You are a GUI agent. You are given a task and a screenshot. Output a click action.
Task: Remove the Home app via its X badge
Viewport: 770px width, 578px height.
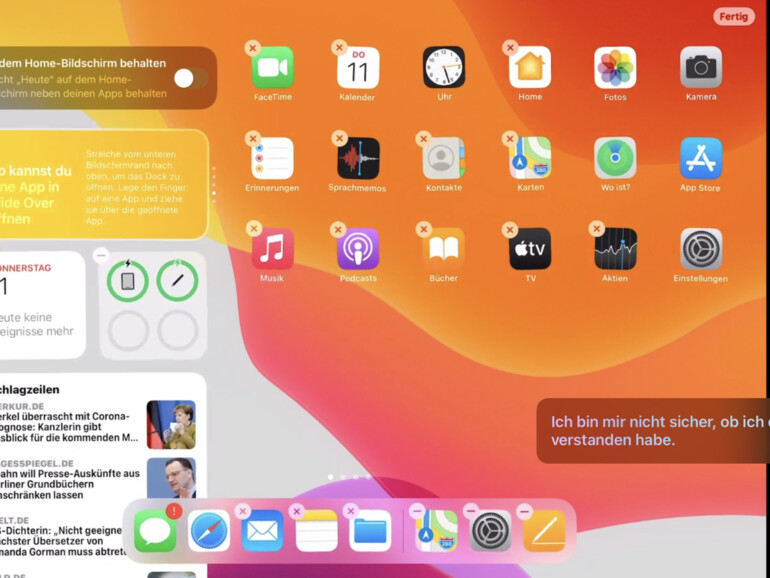(x=510, y=48)
